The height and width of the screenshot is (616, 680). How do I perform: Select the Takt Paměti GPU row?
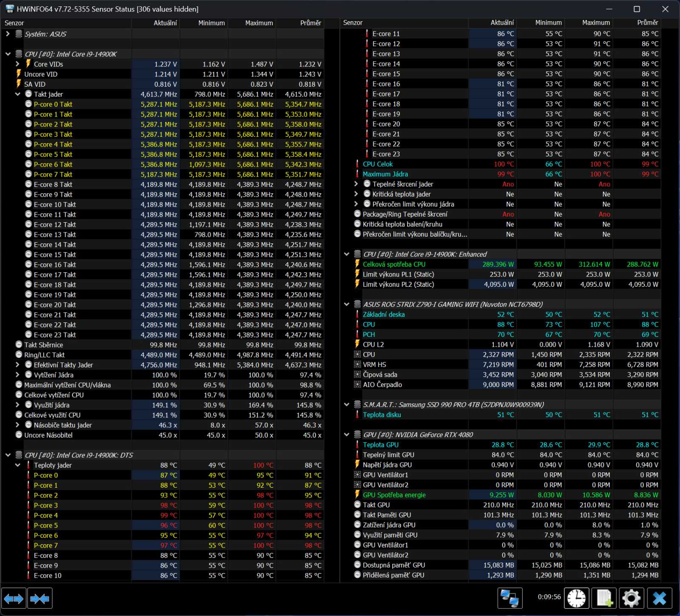pos(501,515)
